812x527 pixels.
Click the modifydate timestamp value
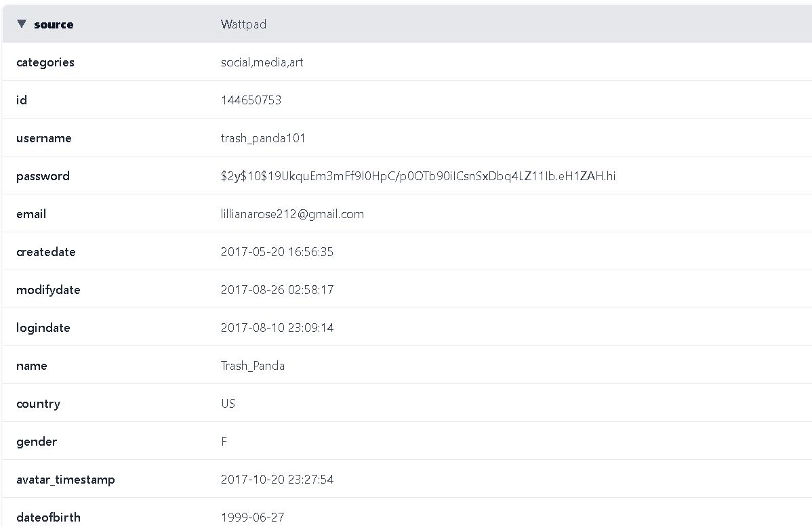point(277,290)
